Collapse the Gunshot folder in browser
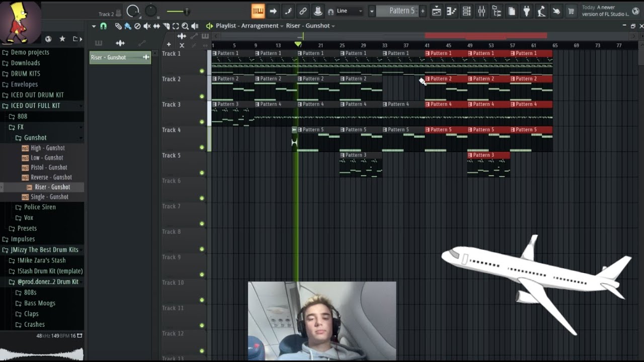 (x=35, y=137)
